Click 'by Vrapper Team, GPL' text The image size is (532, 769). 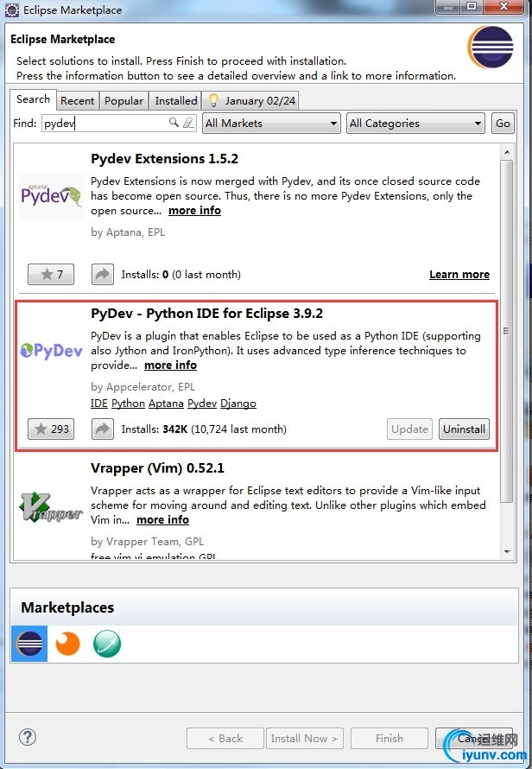pos(147,542)
